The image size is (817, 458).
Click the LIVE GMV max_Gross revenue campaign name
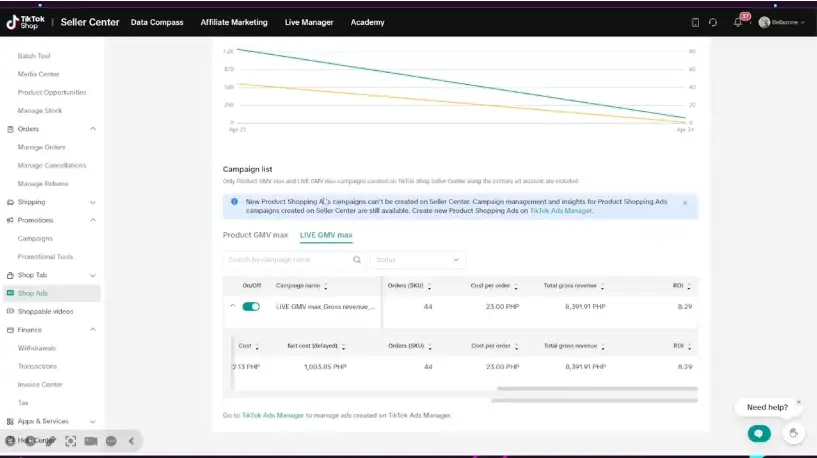click(x=325, y=307)
